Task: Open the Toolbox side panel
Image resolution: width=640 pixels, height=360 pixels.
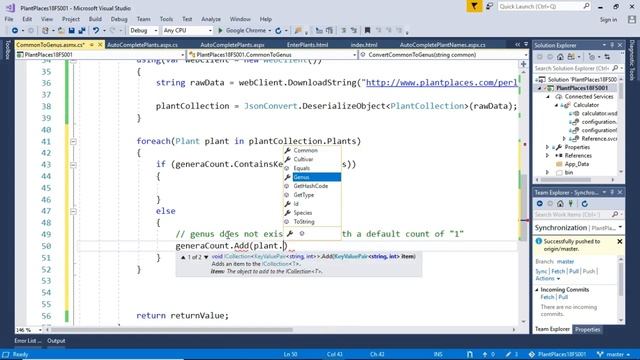Action: 7,50
